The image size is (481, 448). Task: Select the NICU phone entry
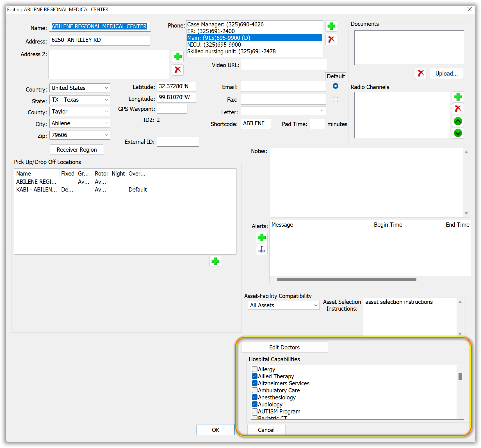[254, 45]
